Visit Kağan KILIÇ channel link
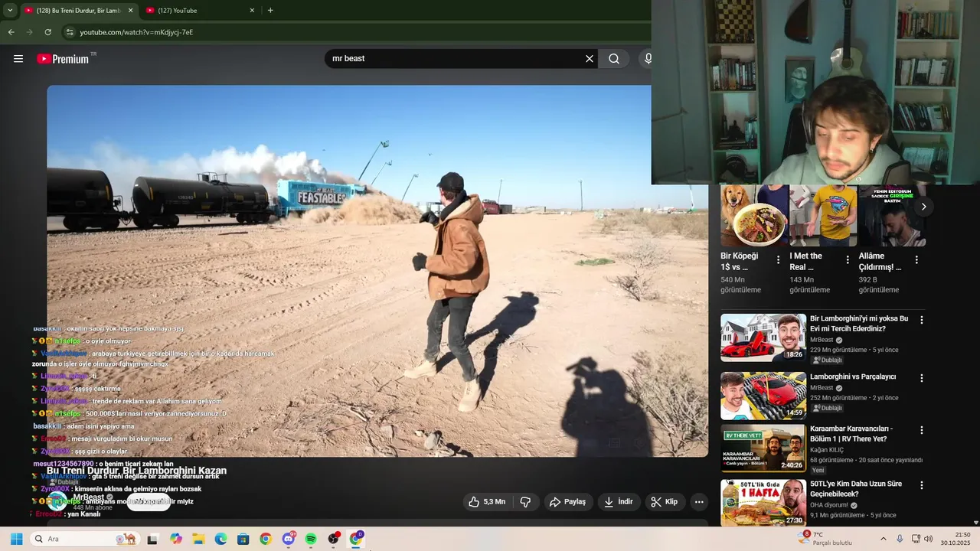Viewport: 980px width, 551px height. point(828,450)
